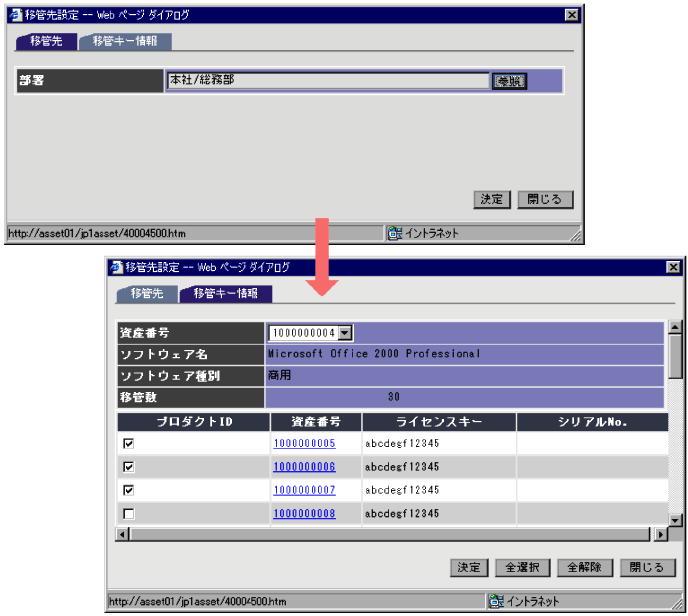This screenshot has height=616, width=688.
Task: Open asset link 1000000008
Action: (x=305, y=513)
